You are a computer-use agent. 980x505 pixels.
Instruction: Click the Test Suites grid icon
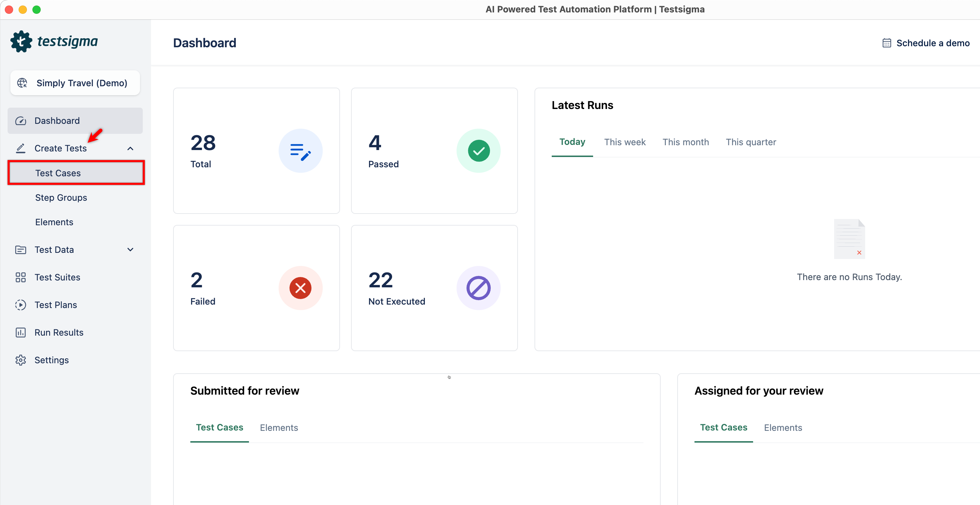[21, 277]
